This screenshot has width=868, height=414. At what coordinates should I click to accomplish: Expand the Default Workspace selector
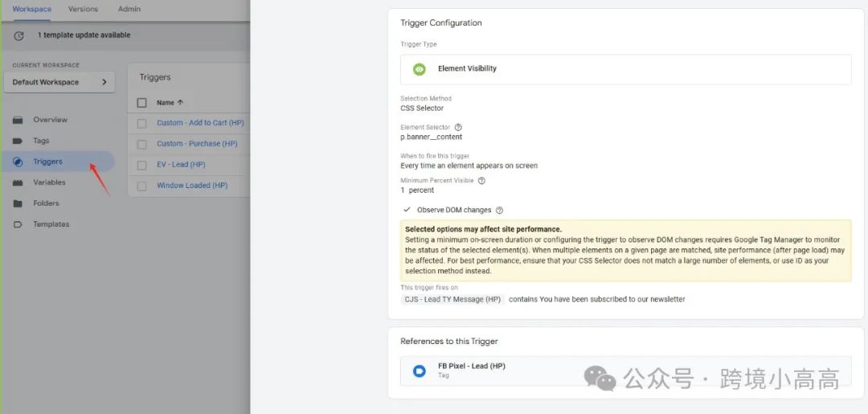[x=59, y=82]
